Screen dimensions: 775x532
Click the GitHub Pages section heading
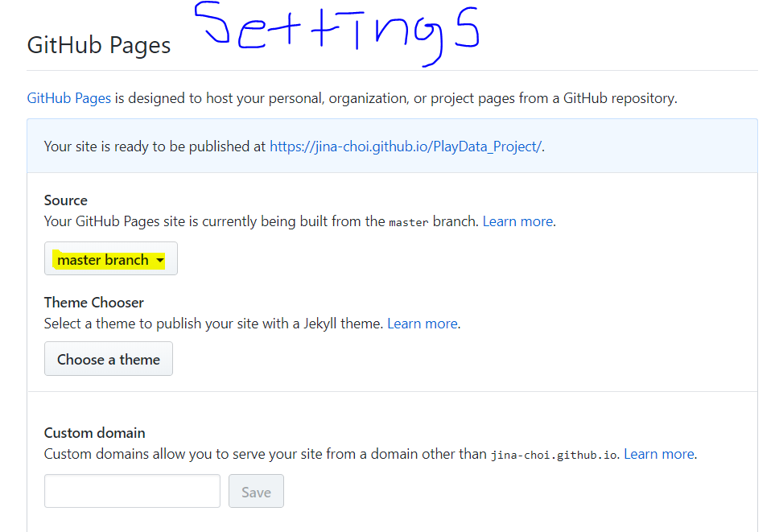tap(99, 45)
